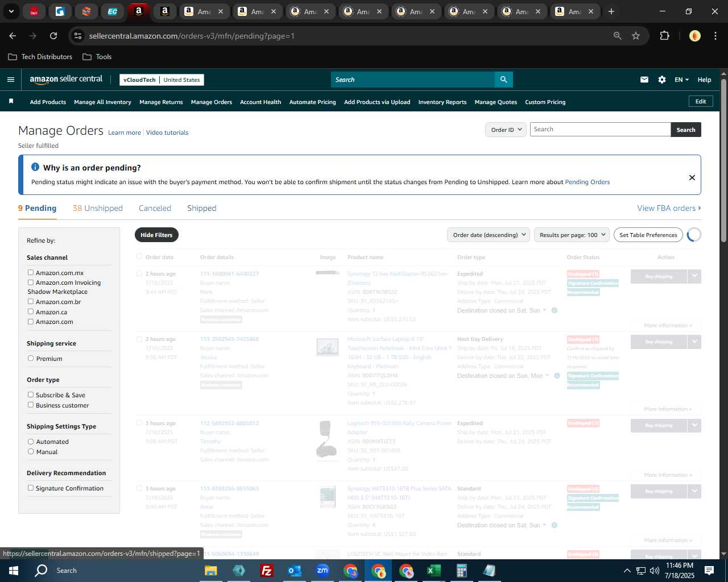Check the Business customer filter
Screen dimensions: 728x582
[31, 405]
